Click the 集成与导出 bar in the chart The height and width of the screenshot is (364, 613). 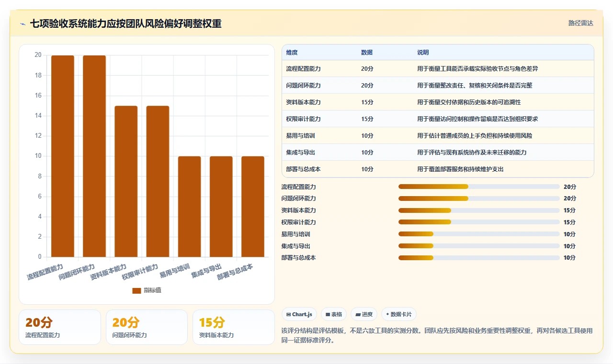tap(221, 207)
